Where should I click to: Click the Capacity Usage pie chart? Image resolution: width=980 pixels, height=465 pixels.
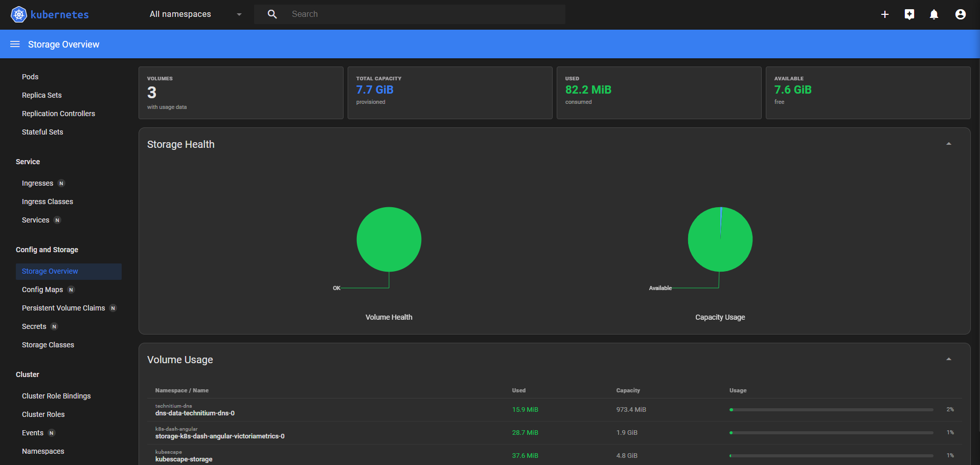click(720, 239)
